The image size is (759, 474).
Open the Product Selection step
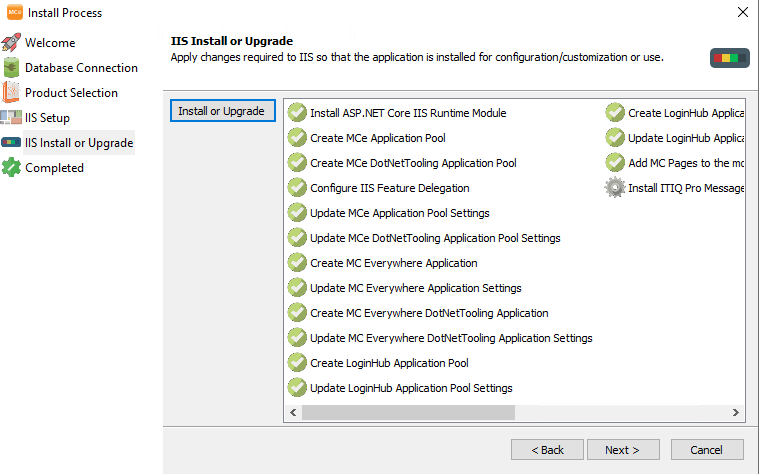71,92
